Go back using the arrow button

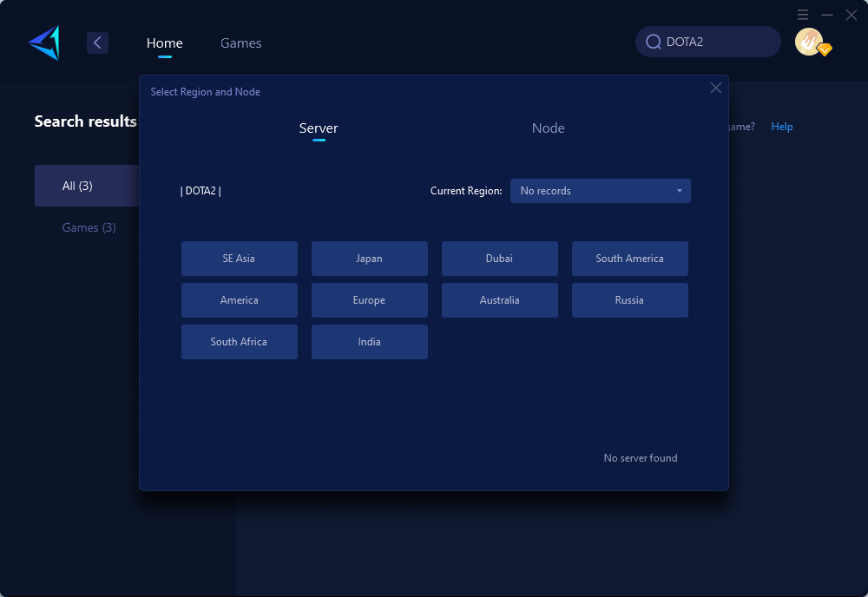click(x=97, y=43)
